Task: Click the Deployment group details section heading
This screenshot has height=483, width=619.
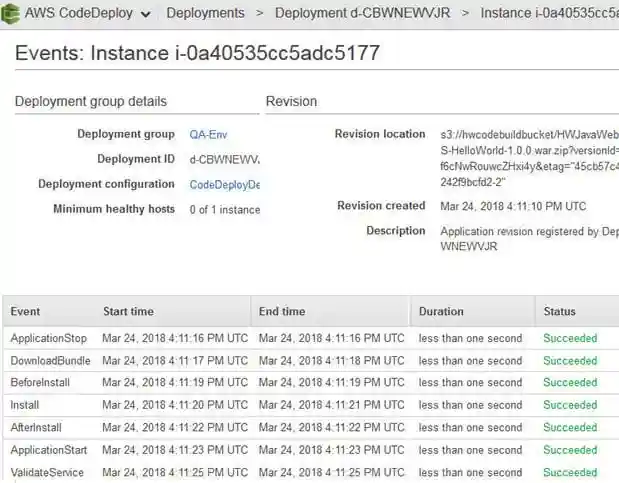Action: pyautogui.click(x=91, y=101)
